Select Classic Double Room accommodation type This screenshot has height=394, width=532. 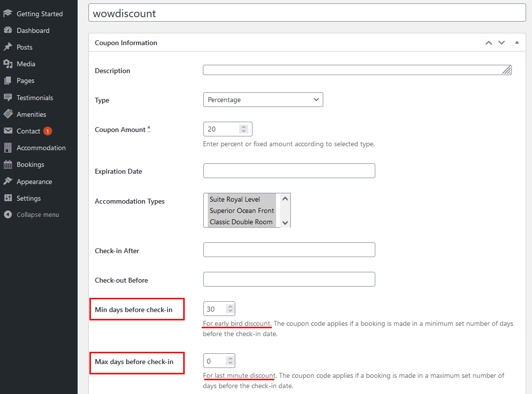click(241, 222)
